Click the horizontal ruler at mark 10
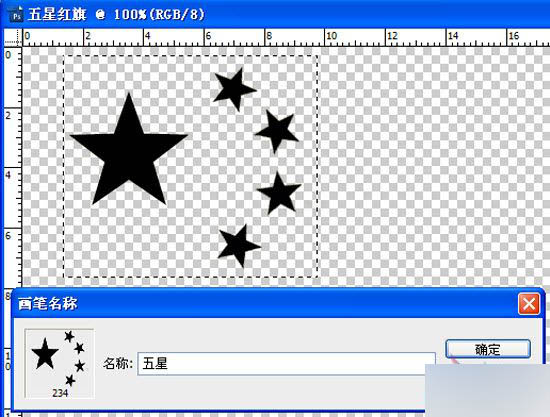The image size is (550, 417). (331, 38)
